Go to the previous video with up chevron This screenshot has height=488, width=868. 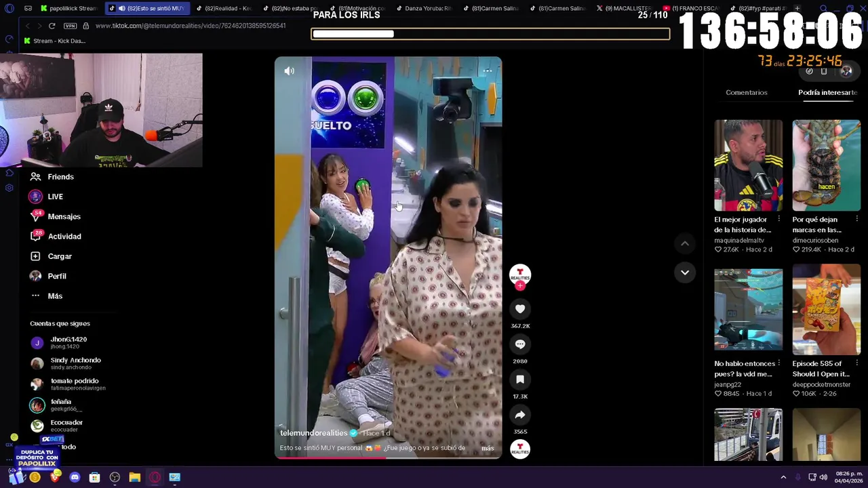(685, 243)
